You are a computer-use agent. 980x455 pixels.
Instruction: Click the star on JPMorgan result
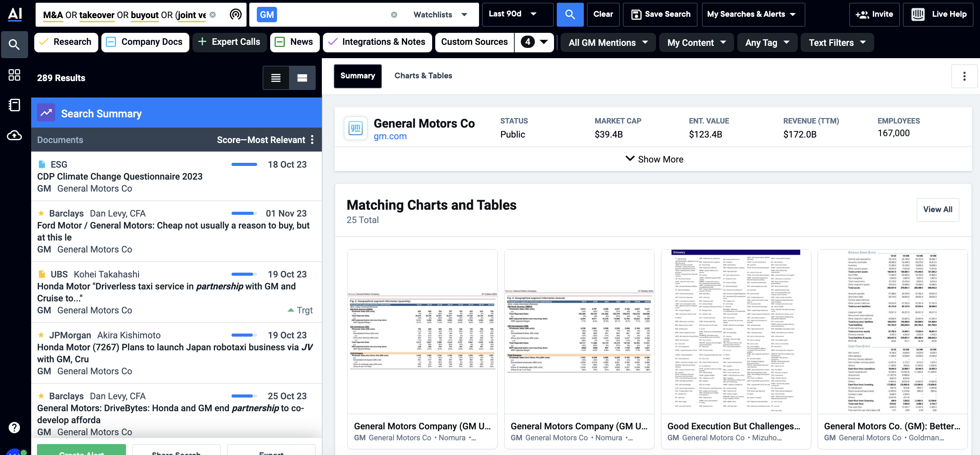(41, 335)
